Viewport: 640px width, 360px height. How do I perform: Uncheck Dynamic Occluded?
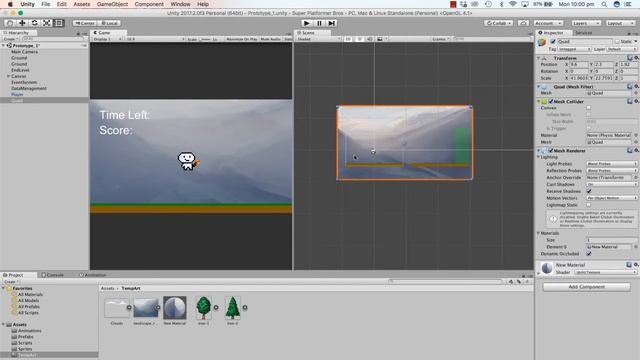click(x=589, y=253)
